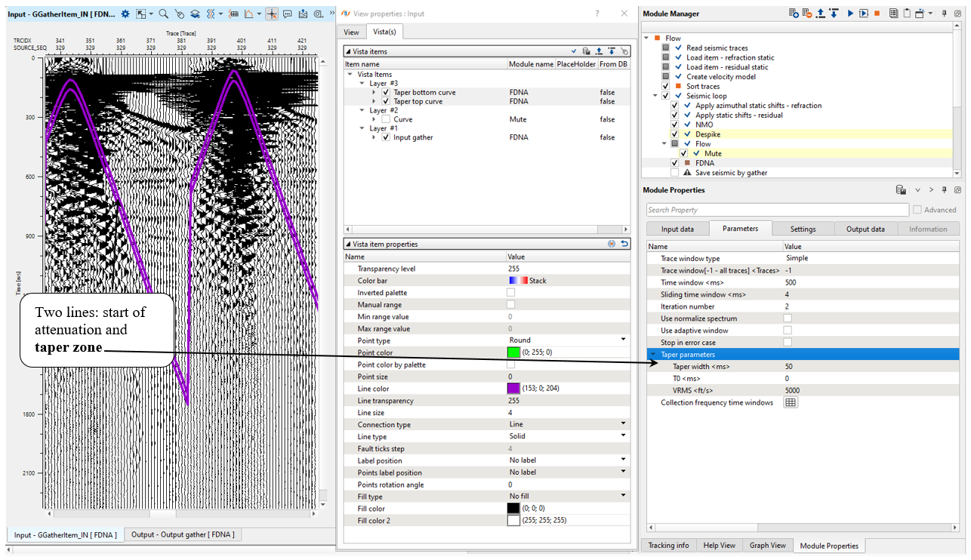971x560 pixels.
Task: Click the gear settings icon in Input toolbar
Action: 125,14
